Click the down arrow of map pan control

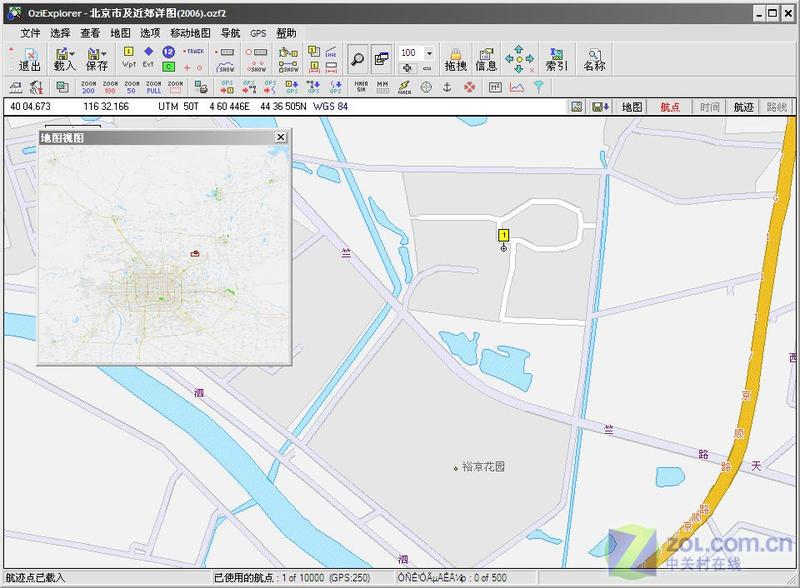519,69
